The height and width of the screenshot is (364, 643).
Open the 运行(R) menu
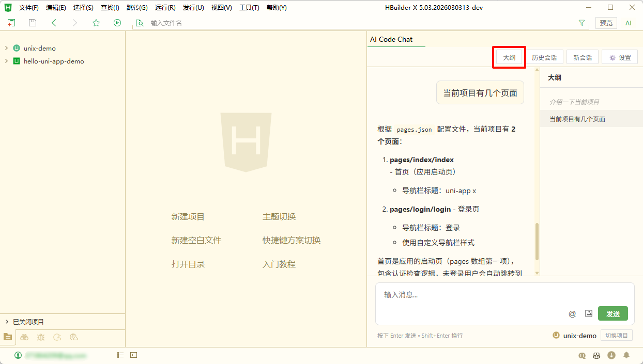click(165, 8)
